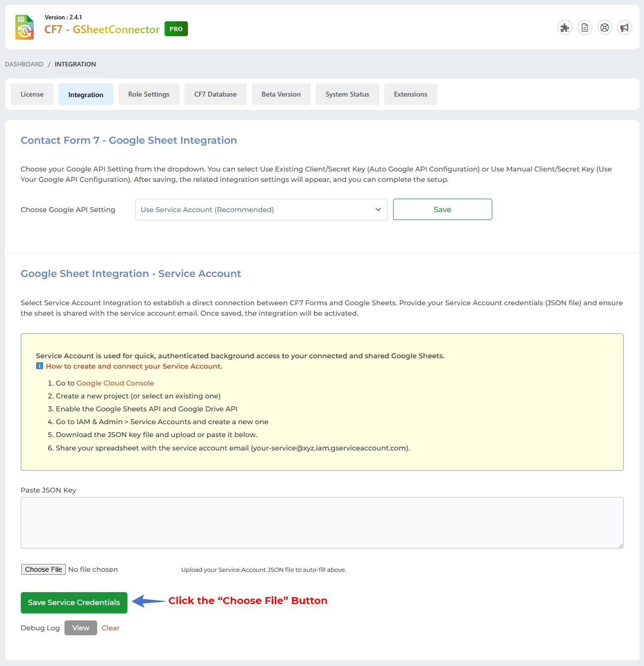This screenshot has height=666, width=644.
Task: Open the Choose Google API Setting dropdown
Action: (261, 209)
